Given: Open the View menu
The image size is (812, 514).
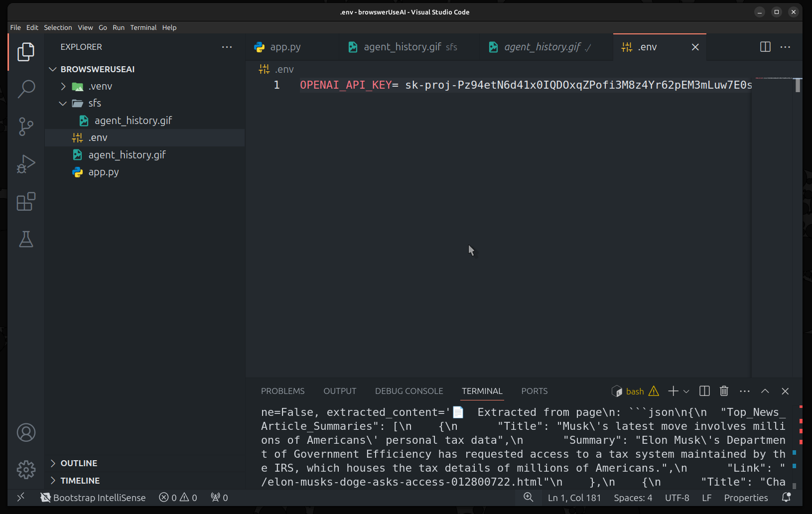Looking at the screenshot, I should pyautogui.click(x=85, y=27).
